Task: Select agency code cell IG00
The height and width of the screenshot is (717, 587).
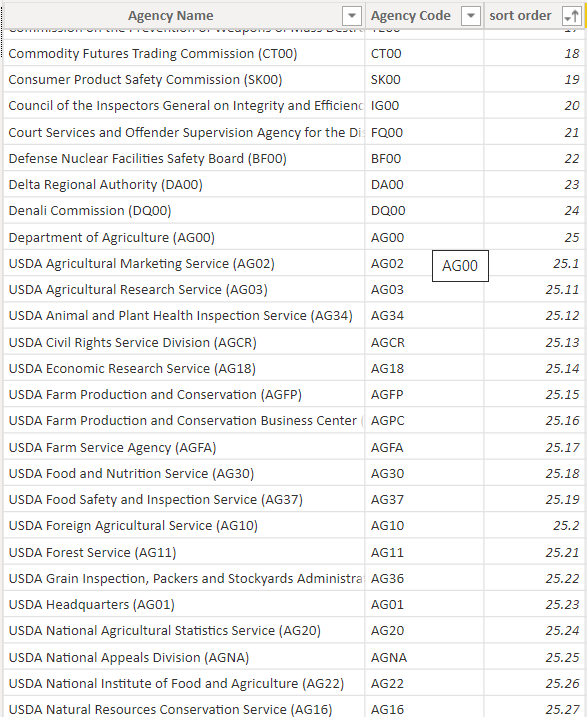Action: pos(424,106)
